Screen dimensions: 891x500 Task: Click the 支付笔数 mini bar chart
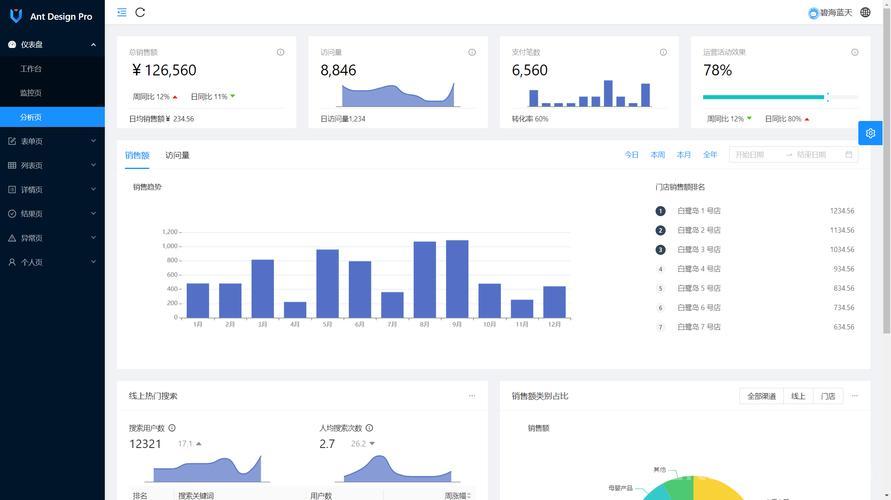click(589, 94)
